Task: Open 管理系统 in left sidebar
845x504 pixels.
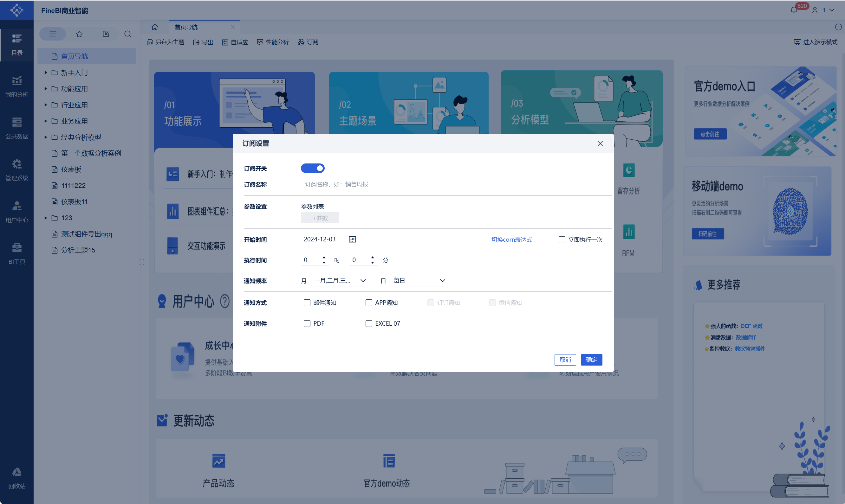Action: pyautogui.click(x=17, y=170)
